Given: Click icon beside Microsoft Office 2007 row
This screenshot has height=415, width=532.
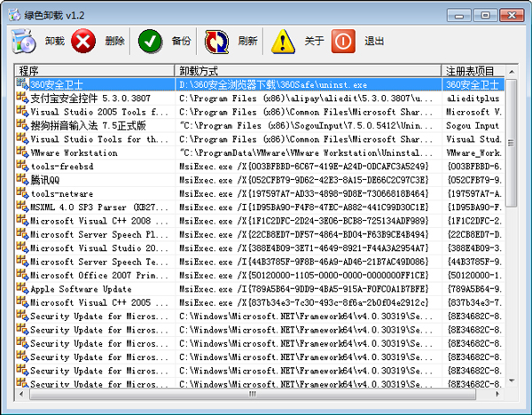Looking at the screenshot, I should 22,275.
